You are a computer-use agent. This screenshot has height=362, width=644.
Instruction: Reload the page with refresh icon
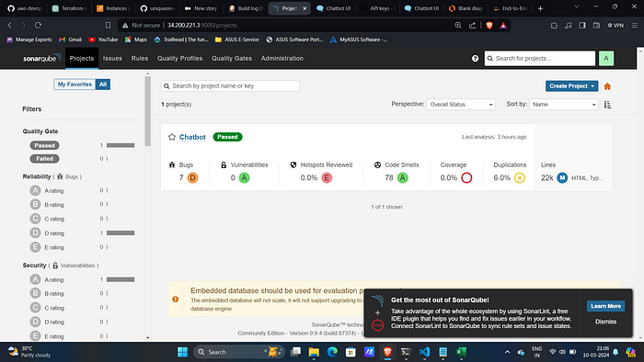pyautogui.click(x=38, y=25)
